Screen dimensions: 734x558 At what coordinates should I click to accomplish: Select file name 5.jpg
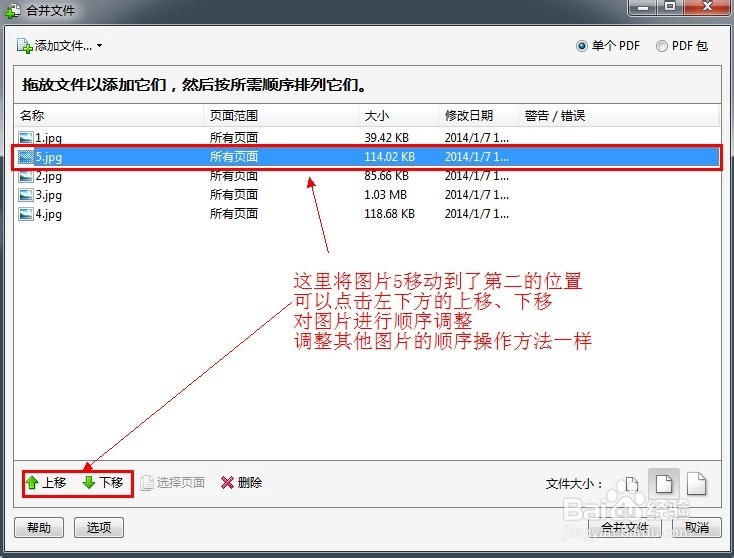pos(49,157)
